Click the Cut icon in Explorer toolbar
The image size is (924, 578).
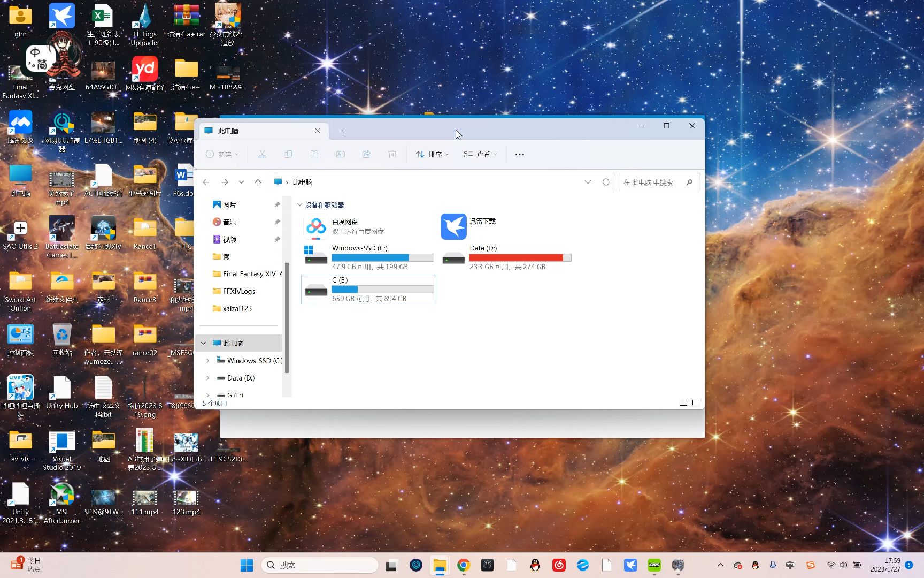(262, 154)
